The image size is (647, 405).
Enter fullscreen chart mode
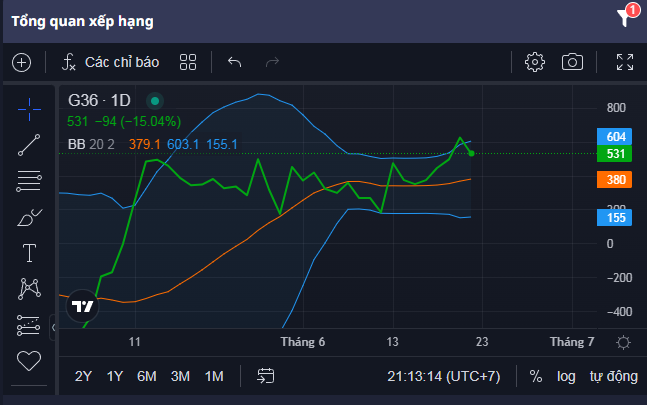(625, 62)
